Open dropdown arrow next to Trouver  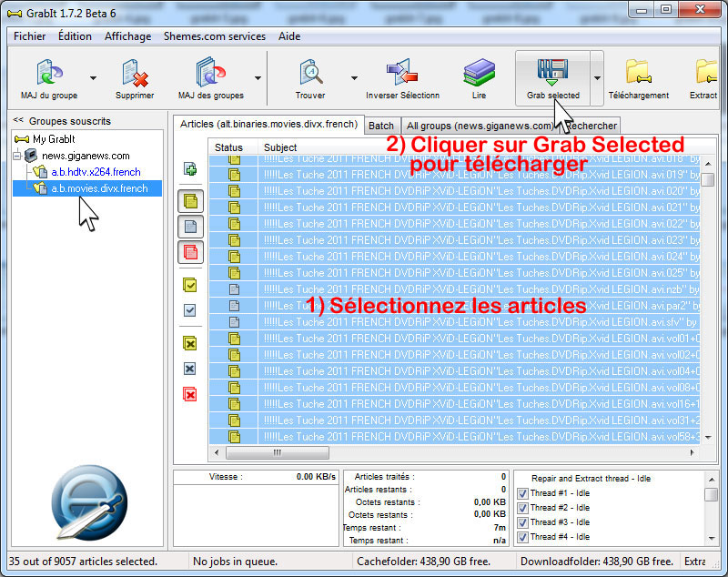[x=354, y=78]
